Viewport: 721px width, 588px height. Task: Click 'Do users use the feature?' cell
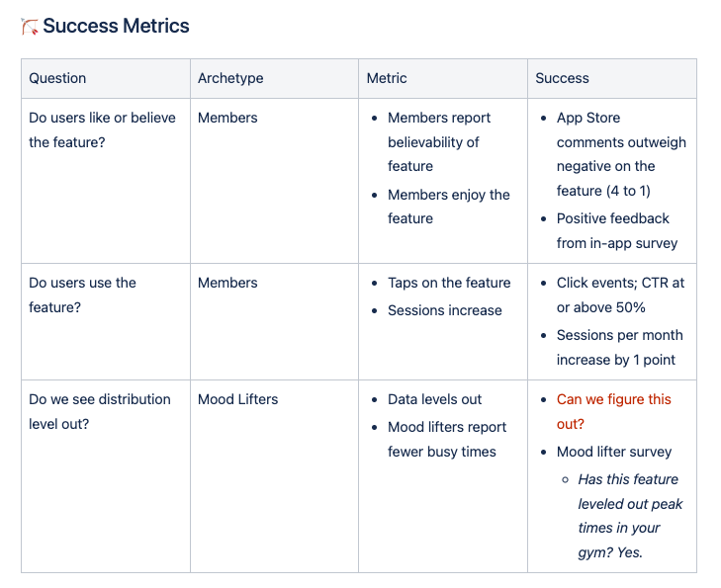tap(106, 321)
